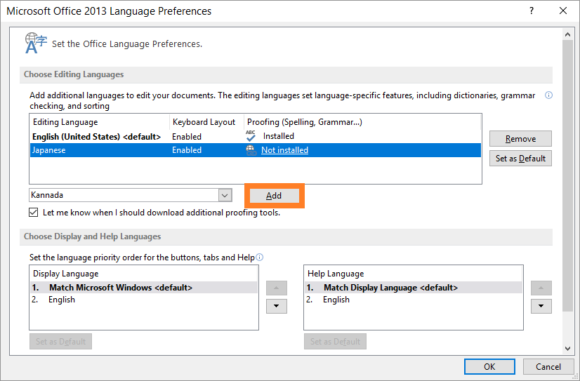Click the proofing Installed checkmark icon for English
This screenshot has height=381, width=580.
251,136
